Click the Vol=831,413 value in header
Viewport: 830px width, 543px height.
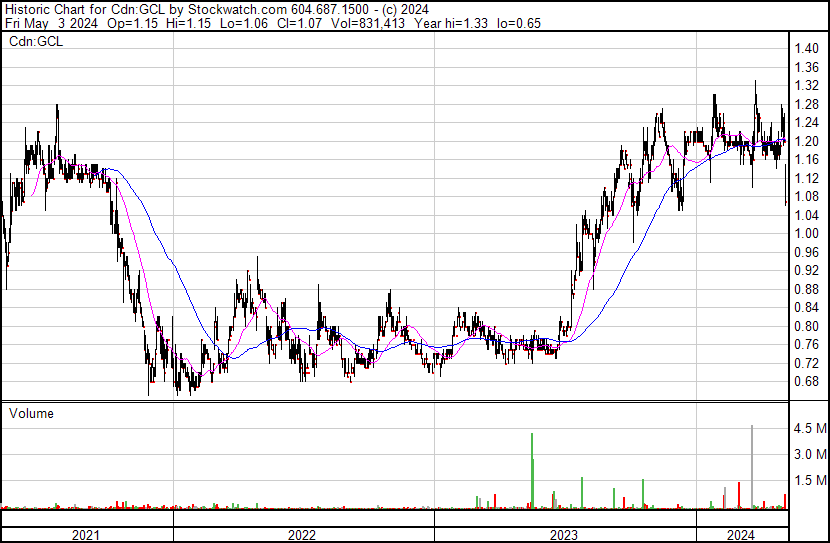(368, 23)
